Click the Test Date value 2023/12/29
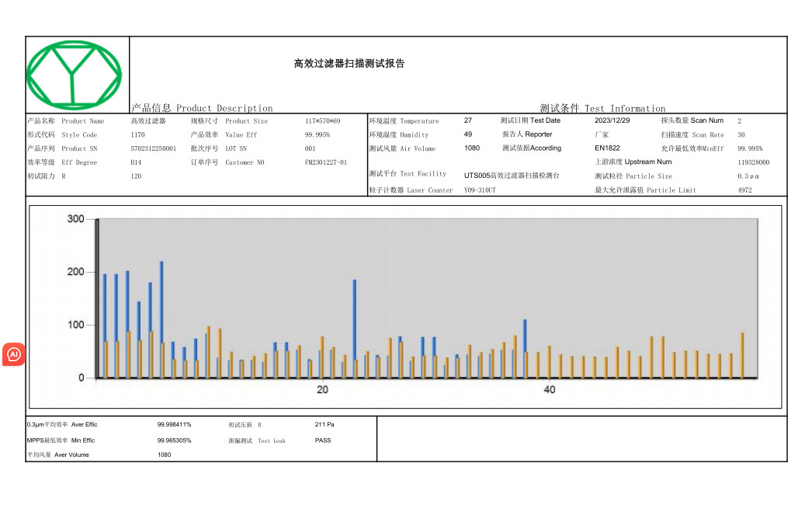Screen dimensions: 812x505 coord(612,120)
